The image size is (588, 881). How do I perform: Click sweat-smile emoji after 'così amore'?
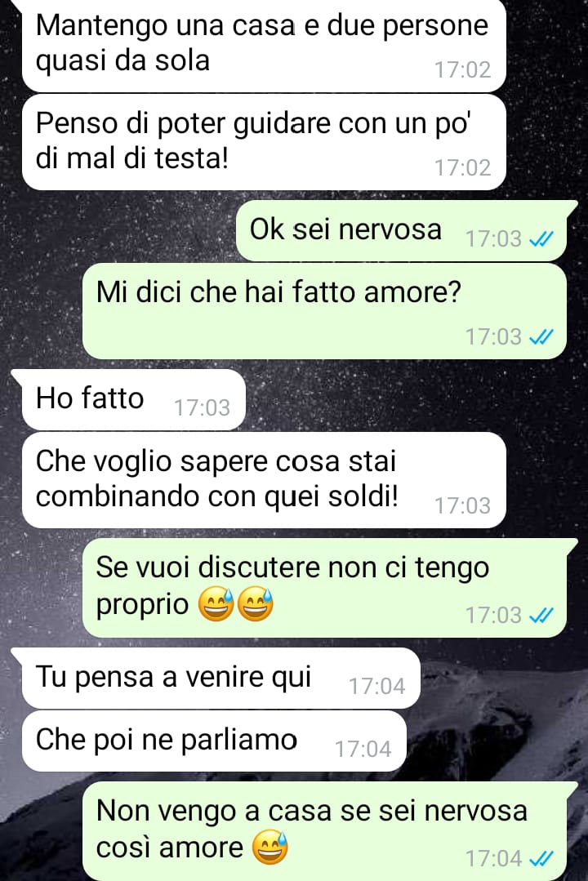point(269,848)
